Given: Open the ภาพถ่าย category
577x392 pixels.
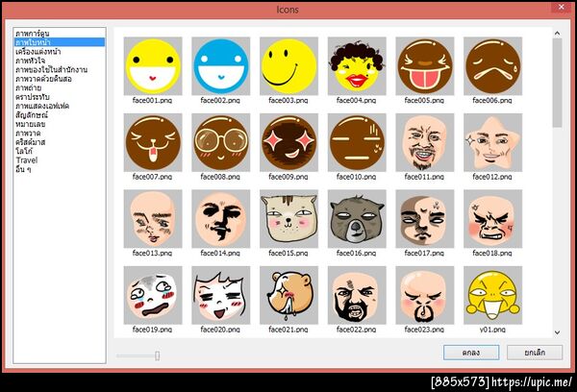Looking at the screenshot, I should tap(28, 87).
